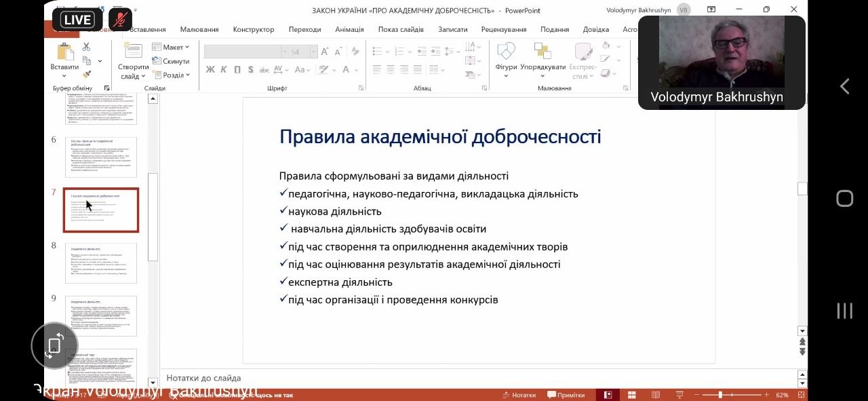Image resolution: width=868 pixels, height=401 pixels.
Task: Click the Упорядкувати arrange icon
Action: click(542, 52)
